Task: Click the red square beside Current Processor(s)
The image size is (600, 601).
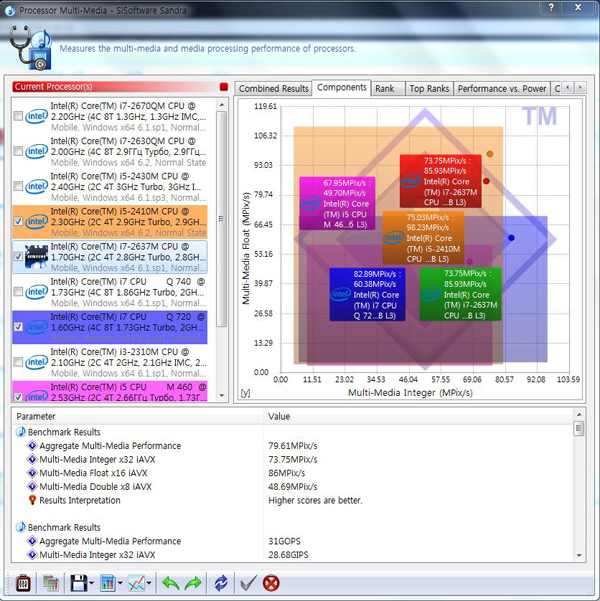Action: coord(224,87)
